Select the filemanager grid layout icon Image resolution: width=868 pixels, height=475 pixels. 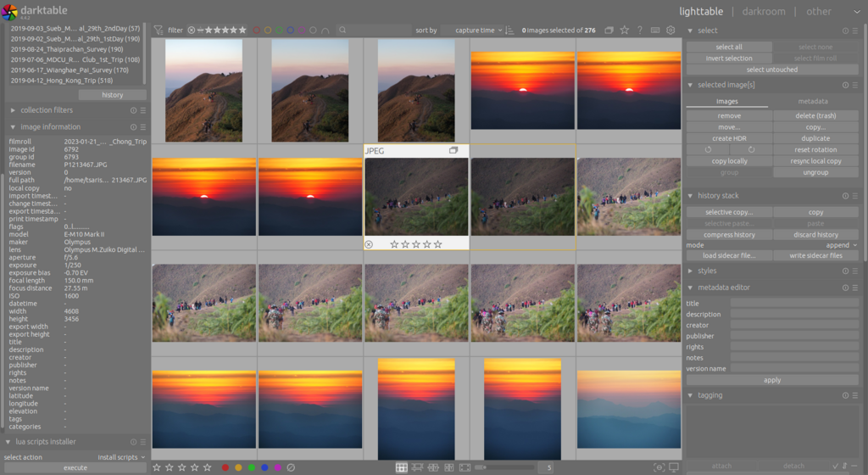pyautogui.click(x=401, y=468)
